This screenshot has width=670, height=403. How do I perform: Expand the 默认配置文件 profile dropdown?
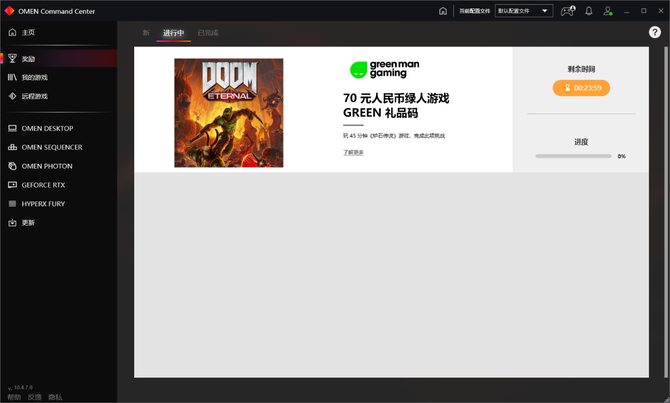click(524, 11)
